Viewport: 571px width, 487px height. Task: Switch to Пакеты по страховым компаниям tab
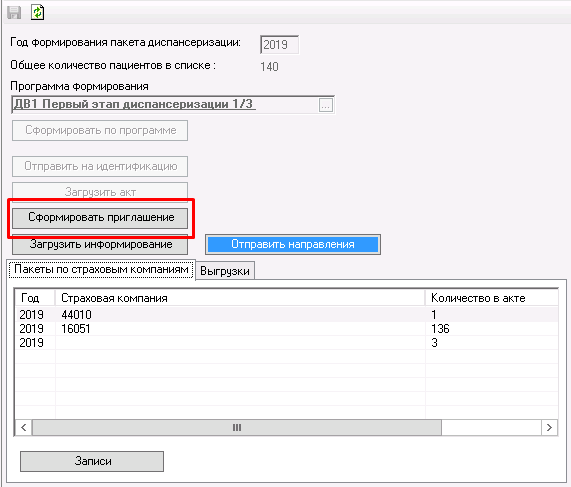tap(101, 270)
